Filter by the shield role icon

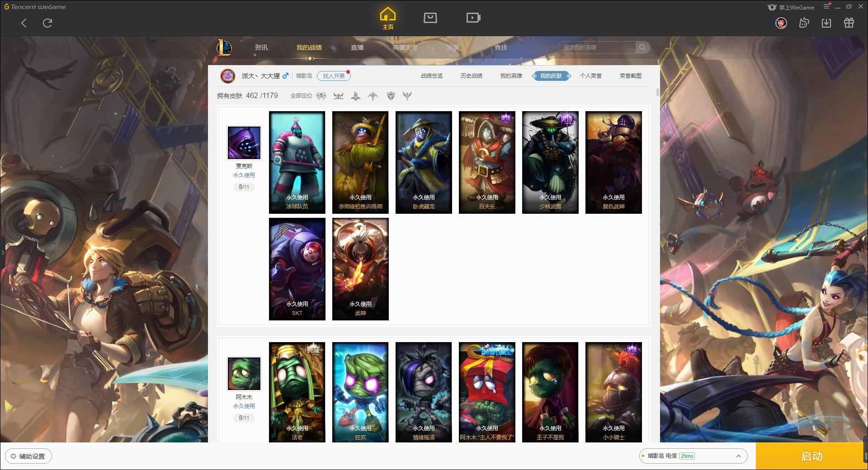pos(391,96)
